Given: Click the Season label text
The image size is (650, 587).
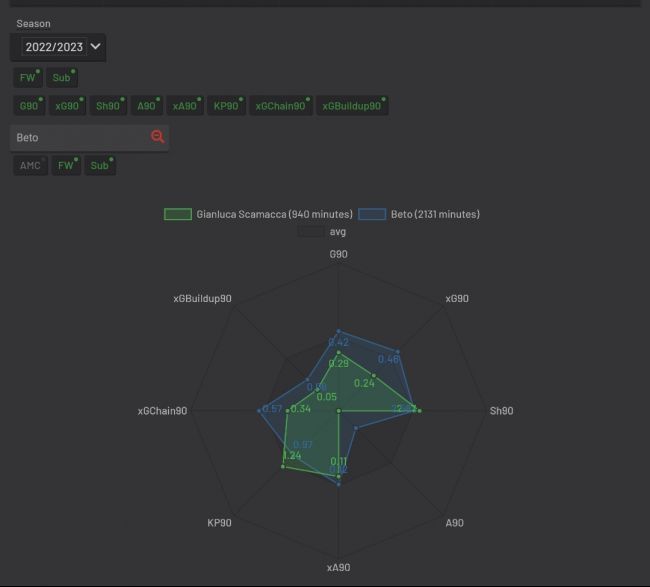Looking at the screenshot, I should 34,24.
